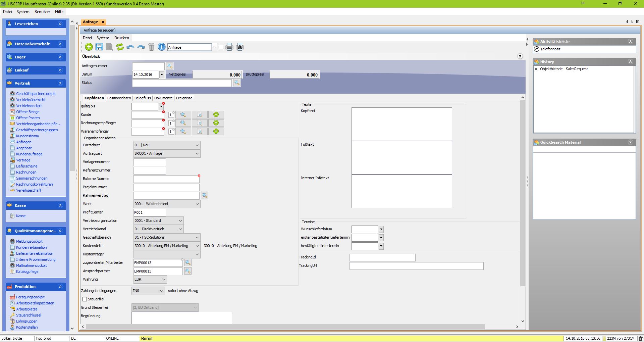Switch to the Positionsdaten tab

[x=119, y=98]
